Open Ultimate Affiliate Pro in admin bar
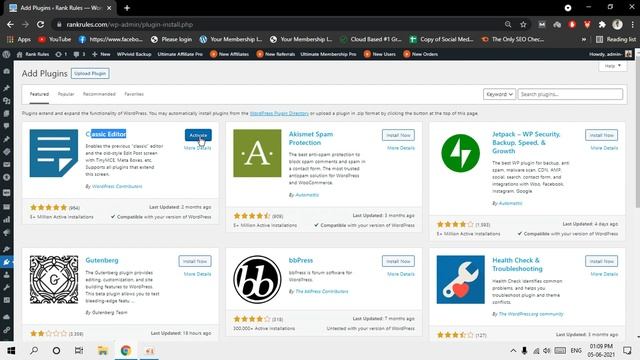This screenshot has height=360, width=640. [180, 54]
